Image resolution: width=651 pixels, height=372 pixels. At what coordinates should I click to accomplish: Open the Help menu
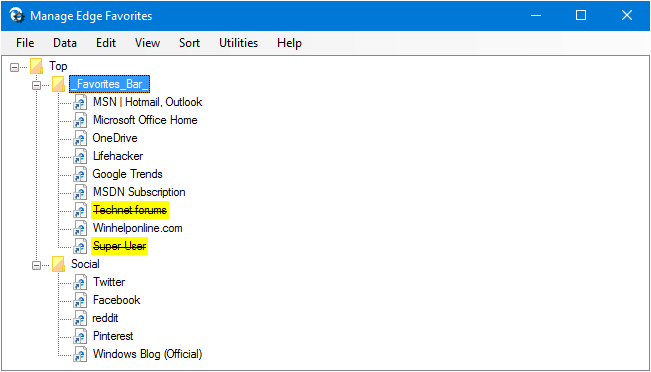coord(289,43)
